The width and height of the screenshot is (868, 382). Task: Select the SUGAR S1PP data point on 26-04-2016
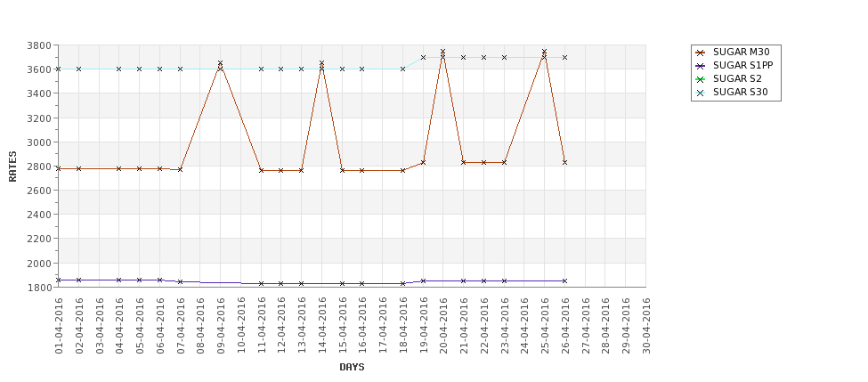(x=564, y=281)
